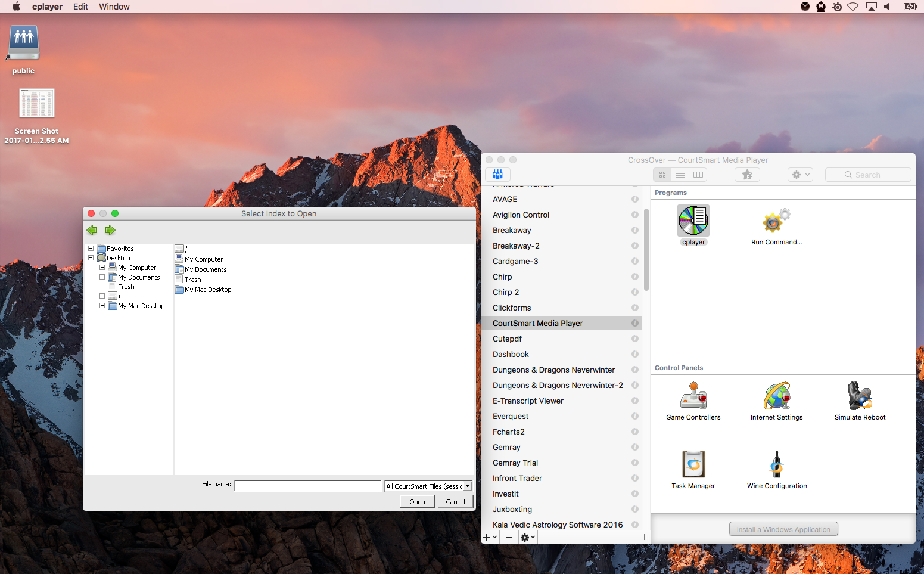Switch to column view in CrossOver
Viewport: 924px width, 574px height.
tap(698, 175)
